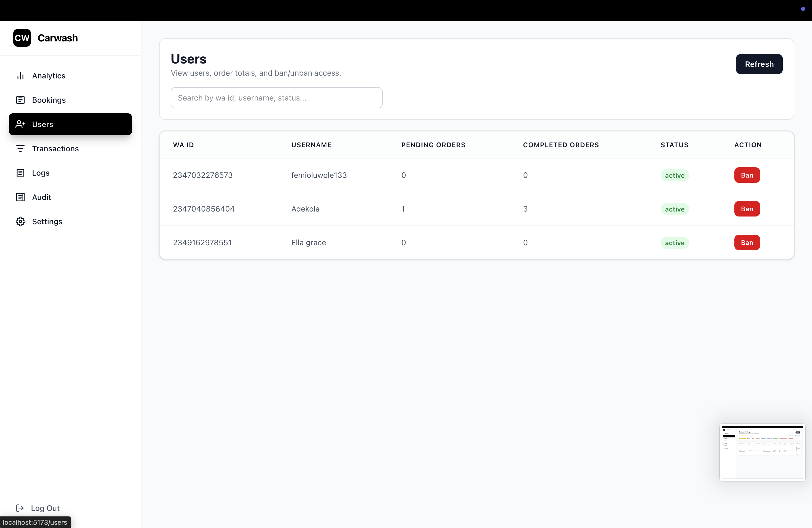
Task: Ban the user Ella grace
Action: click(x=747, y=242)
